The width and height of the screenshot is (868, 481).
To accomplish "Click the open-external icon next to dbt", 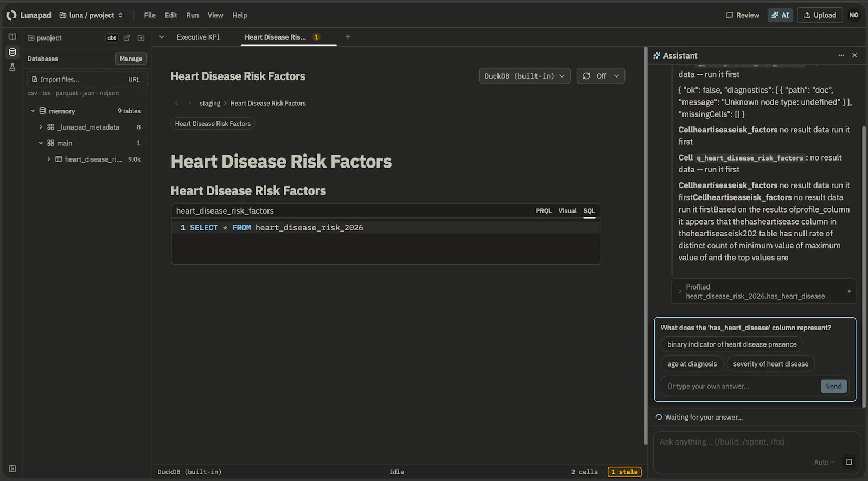I will [126, 38].
